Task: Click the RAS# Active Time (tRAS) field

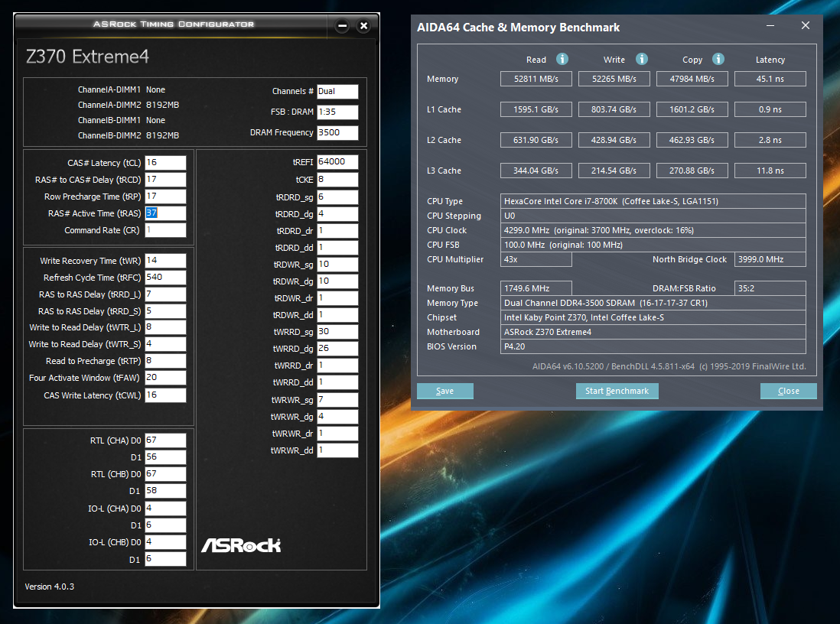Action: point(165,213)
